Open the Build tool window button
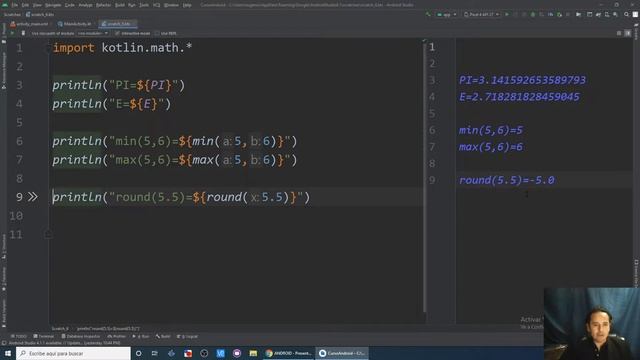The height and width of the screenshot is (360, 640). click(x=163, y=336)
